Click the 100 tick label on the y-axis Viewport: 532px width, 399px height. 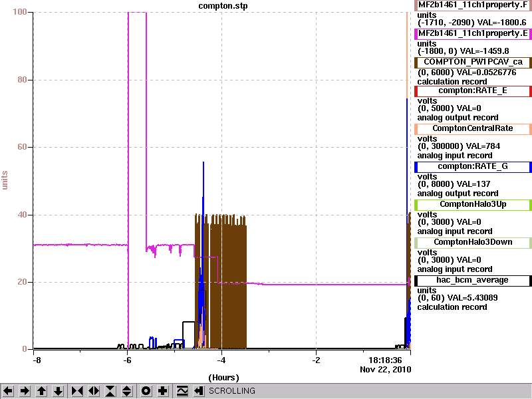point(20,12)
